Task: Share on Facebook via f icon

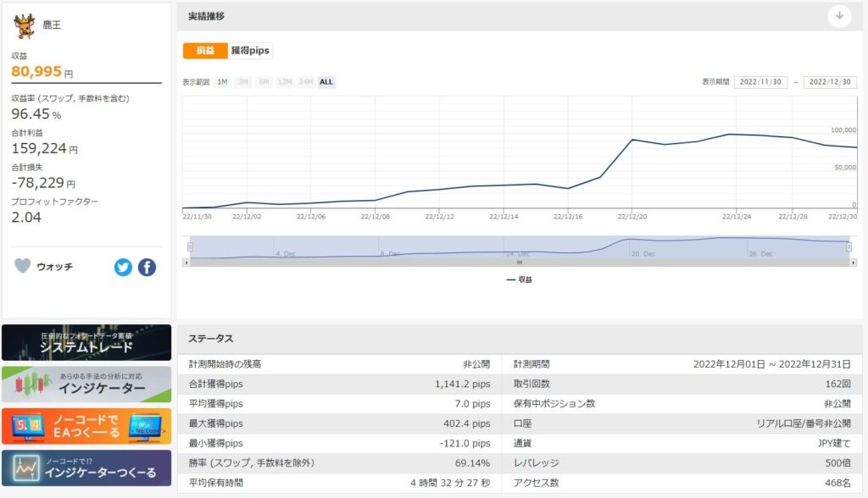Action: click(147, 268)
